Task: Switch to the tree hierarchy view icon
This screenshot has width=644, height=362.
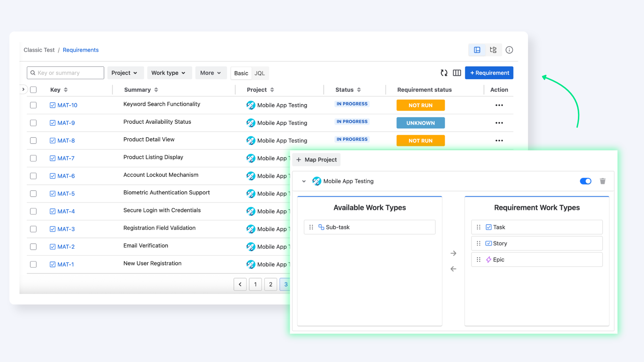Action: (x=493, y=50)
